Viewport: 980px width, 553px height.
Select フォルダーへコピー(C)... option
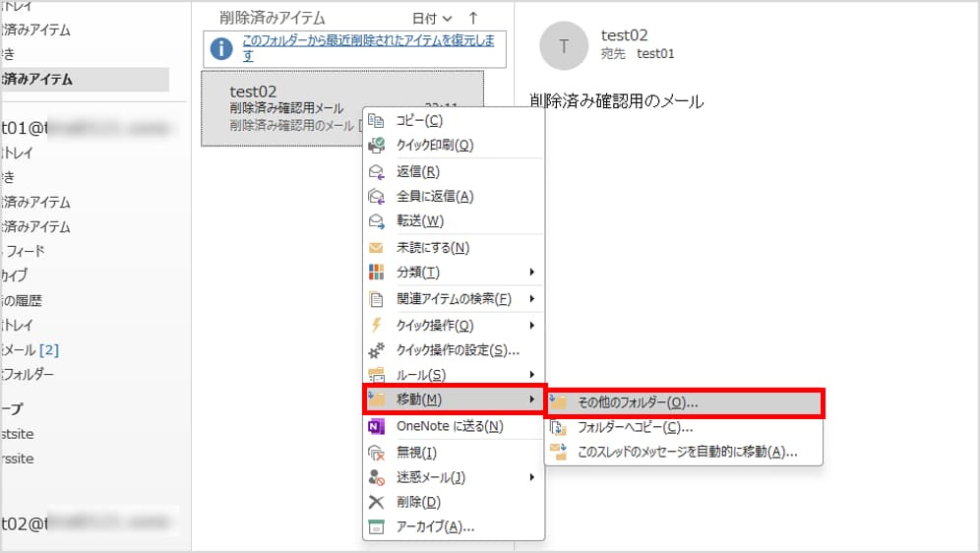635,427
